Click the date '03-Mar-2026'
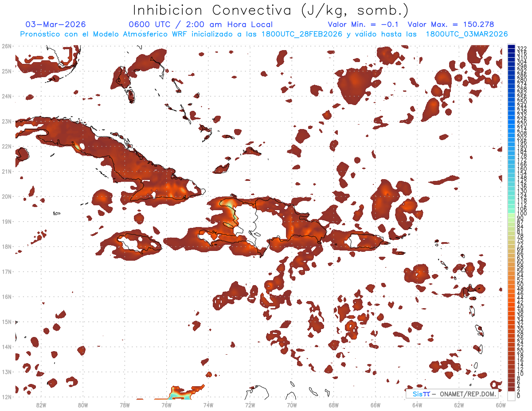Screen dimensions: 532x411 tap(56, 24)
